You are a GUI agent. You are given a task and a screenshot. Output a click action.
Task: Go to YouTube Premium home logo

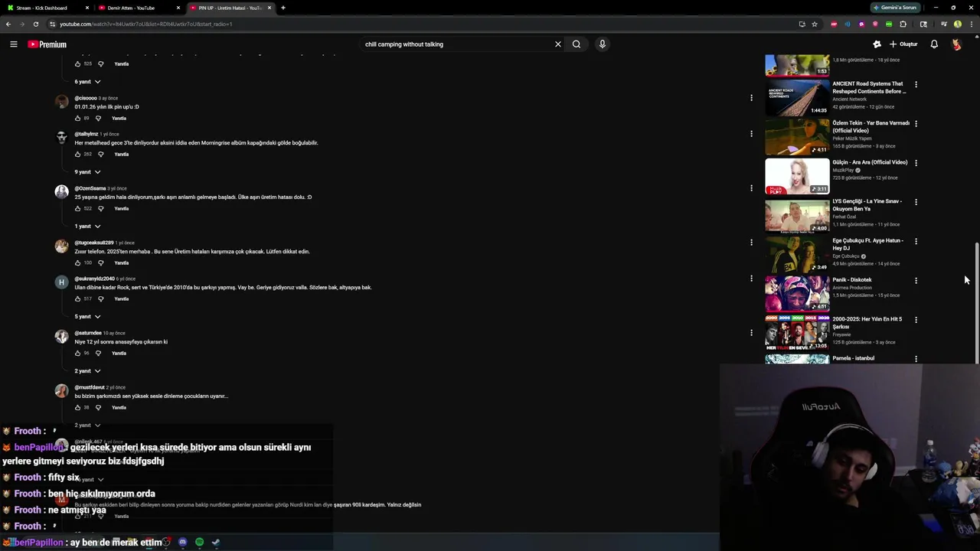[47, 44]
